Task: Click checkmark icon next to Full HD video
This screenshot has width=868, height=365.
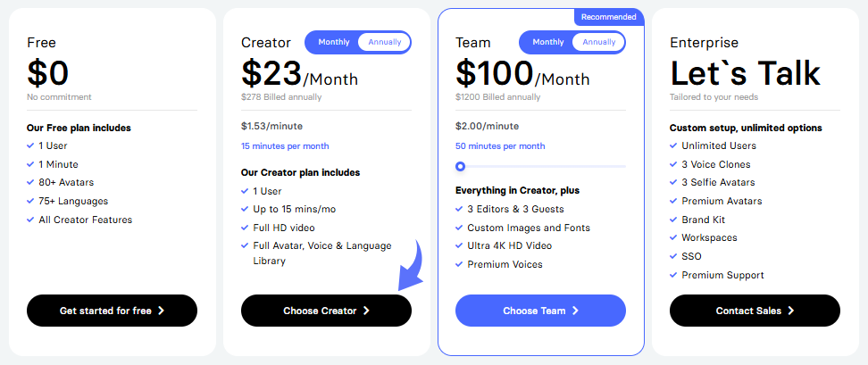Action: click(246, 228)
